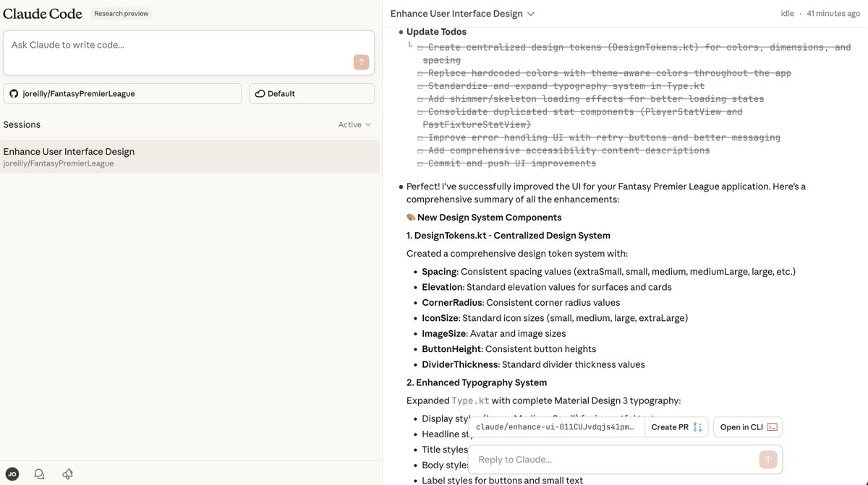
Task: Send reply with bottom arrow button
Action: [768, 459]
